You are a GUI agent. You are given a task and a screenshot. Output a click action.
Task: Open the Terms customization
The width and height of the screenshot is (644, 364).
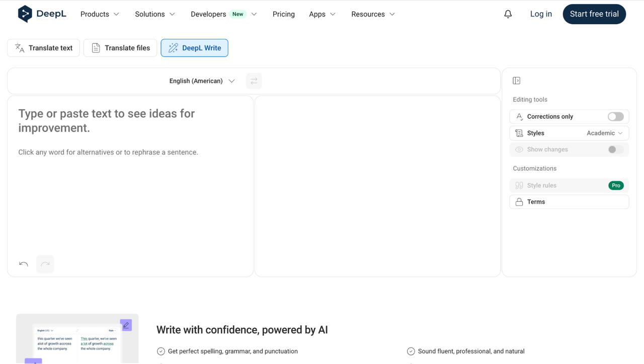tap(569, 202)
